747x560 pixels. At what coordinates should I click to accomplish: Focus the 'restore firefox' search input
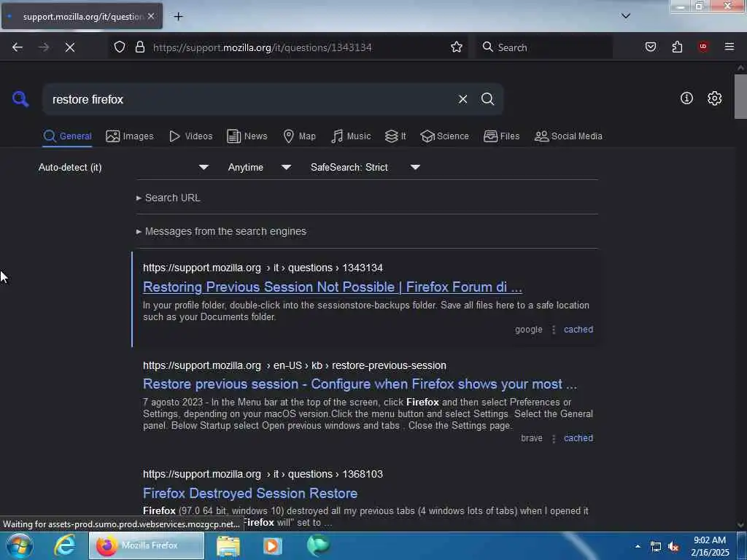(250, 99)
